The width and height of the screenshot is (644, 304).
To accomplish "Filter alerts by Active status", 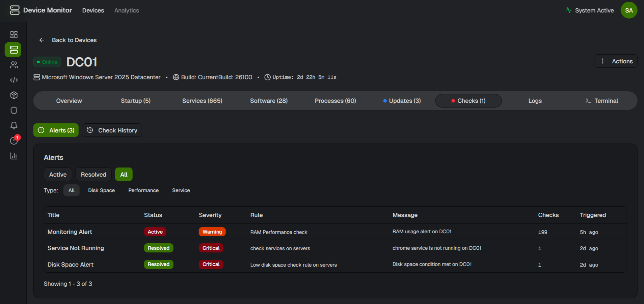I will tap(58, 175).
